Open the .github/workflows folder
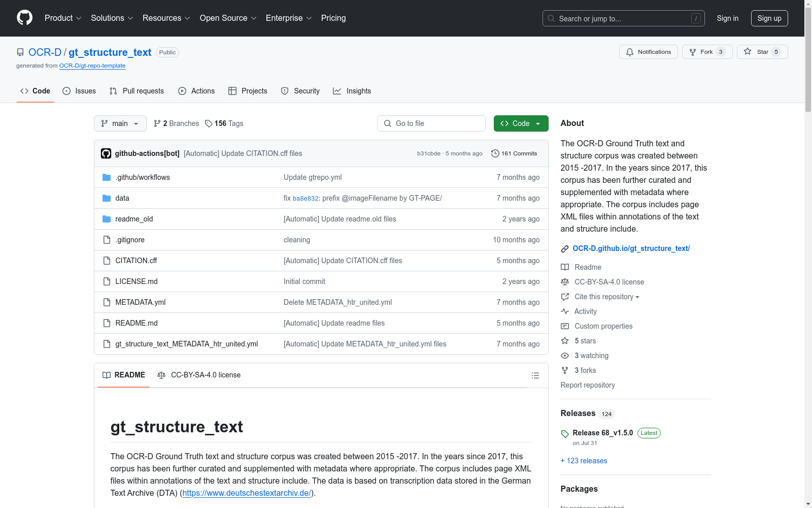812x508 pixels. click(143, 177)
